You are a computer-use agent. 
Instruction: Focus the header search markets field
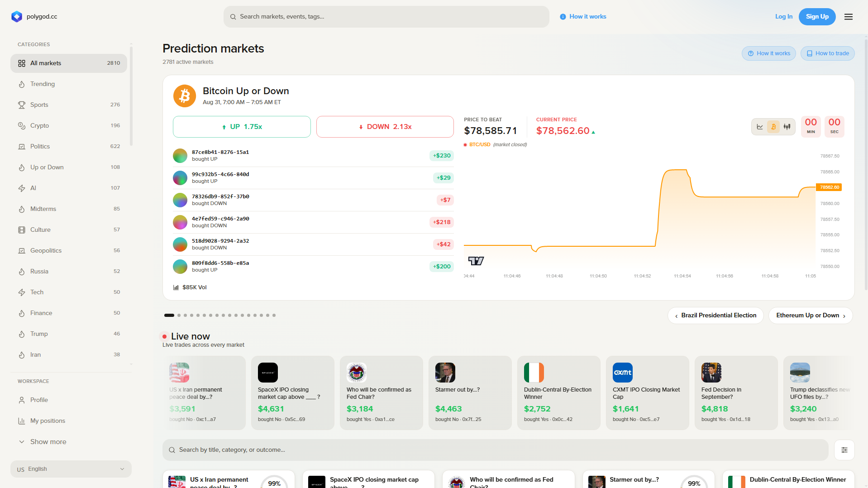386,17
